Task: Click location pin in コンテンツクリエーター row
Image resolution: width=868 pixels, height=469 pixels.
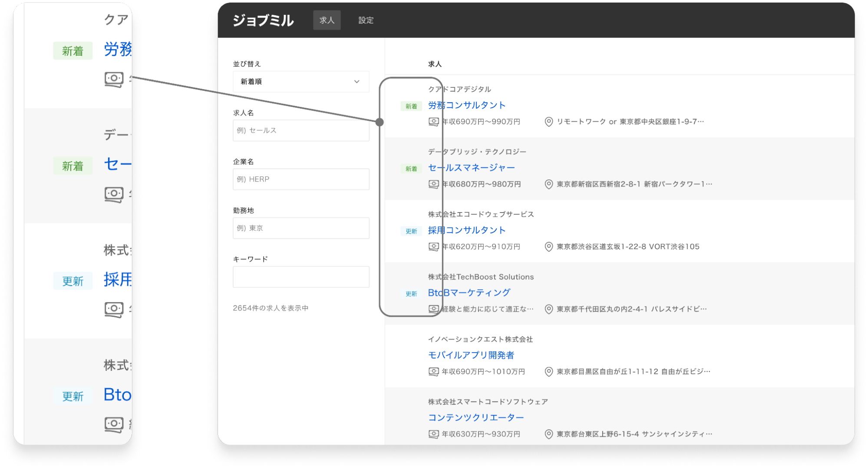Action: pyautogui.click(x=549, y=434)
